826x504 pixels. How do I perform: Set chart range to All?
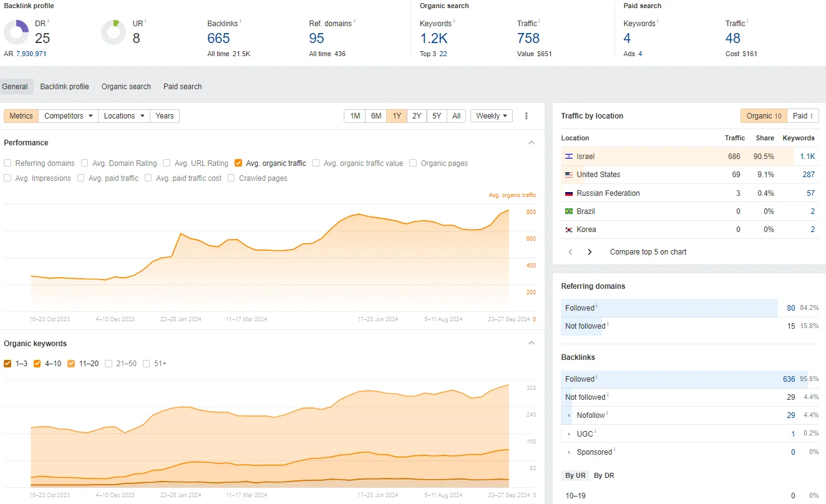click(457, 116)
